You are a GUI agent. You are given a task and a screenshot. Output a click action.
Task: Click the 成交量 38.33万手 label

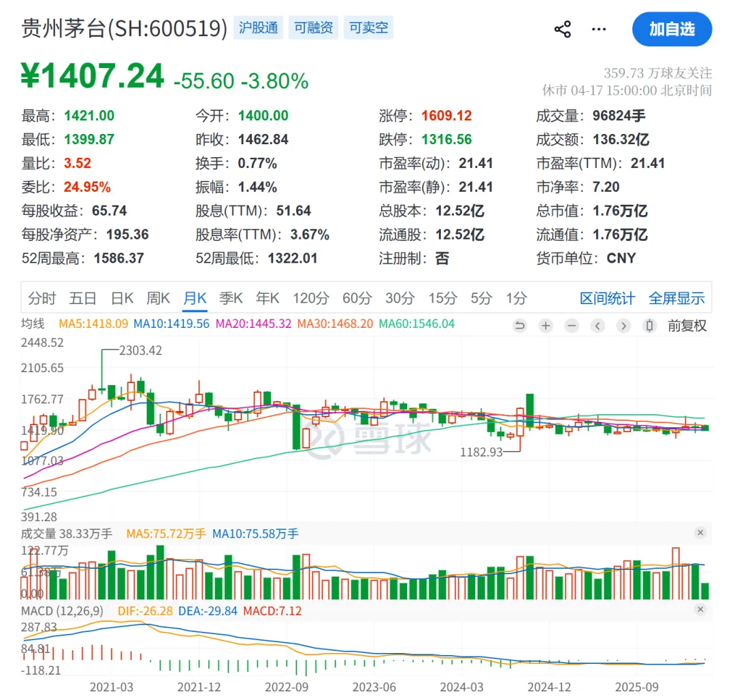pyautogui.click(x=67, y=533)
